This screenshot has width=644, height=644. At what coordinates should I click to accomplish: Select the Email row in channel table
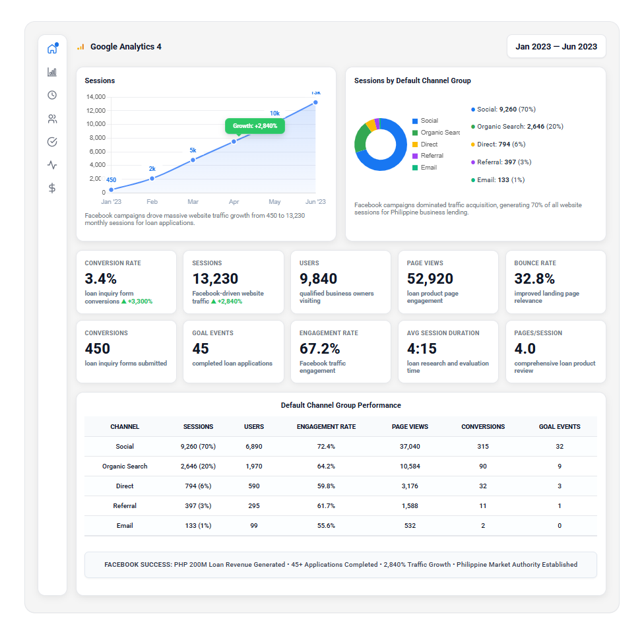(x=125, y=526)
